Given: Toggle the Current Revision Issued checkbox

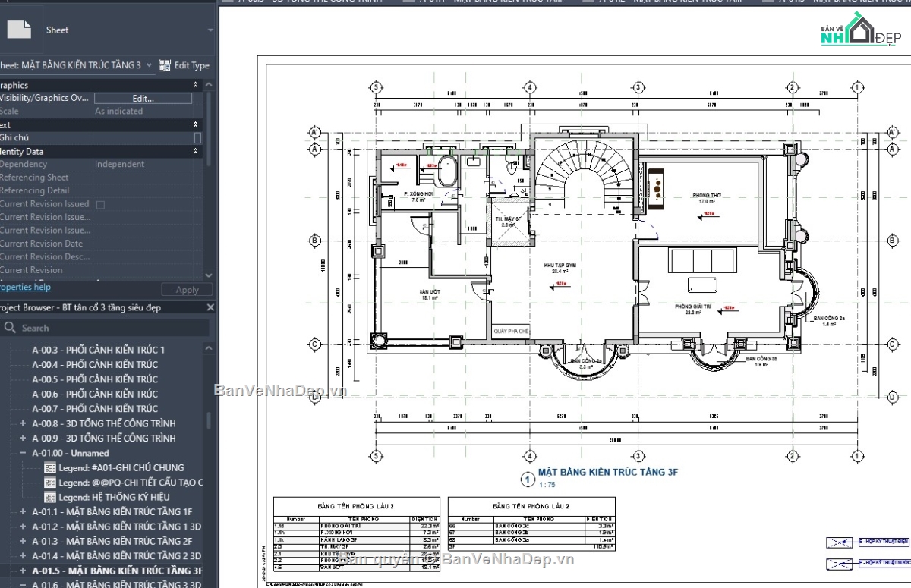Looking at the screenshot, I should point(99,204).
